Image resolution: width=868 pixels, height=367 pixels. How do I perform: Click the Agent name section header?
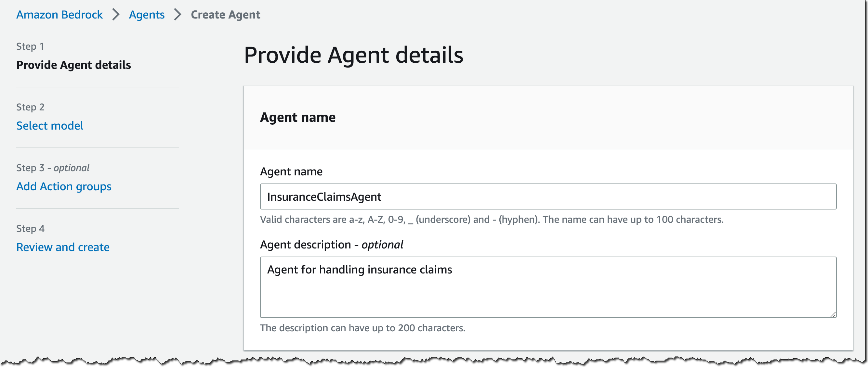point(297,117)
